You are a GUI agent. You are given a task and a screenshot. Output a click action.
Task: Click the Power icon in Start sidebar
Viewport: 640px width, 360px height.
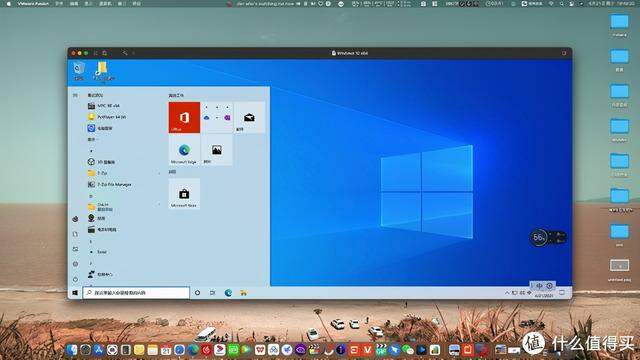75,279
